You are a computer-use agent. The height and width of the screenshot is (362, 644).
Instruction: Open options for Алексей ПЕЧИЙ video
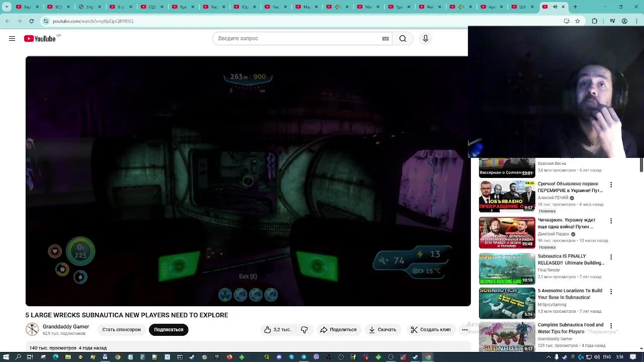(x=611, y=185)
